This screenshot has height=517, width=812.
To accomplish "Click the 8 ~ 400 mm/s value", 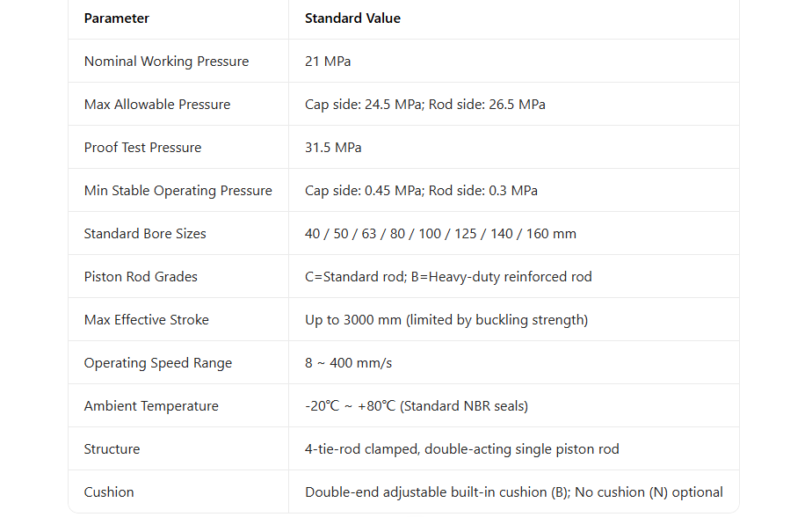I will pyautogui.click(x=349, y=363).
